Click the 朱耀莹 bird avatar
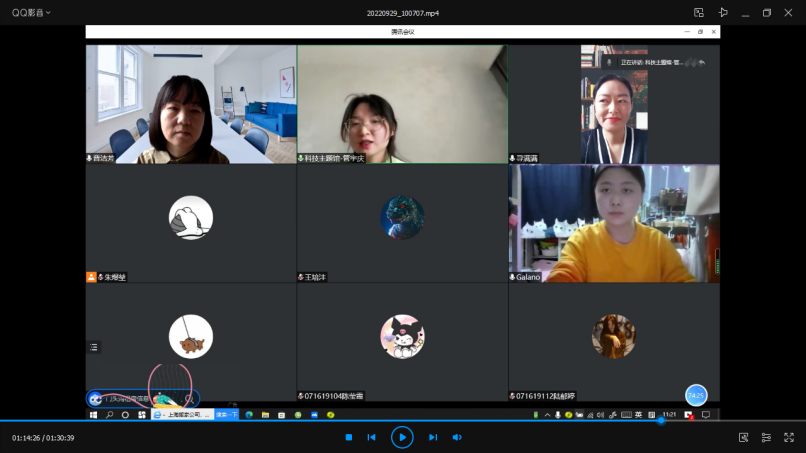Viewport: 806px width, 453px height. [x=190, y=217]
